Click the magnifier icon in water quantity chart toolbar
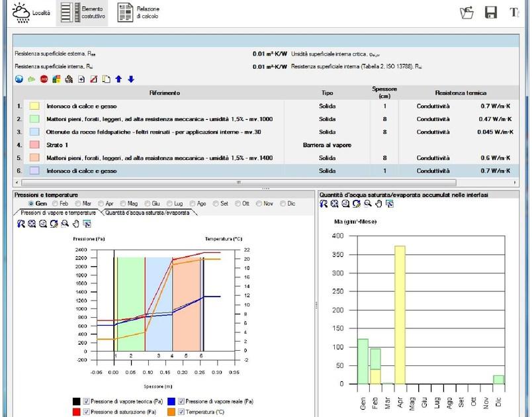The image size is (532, 417). (367, 204)
